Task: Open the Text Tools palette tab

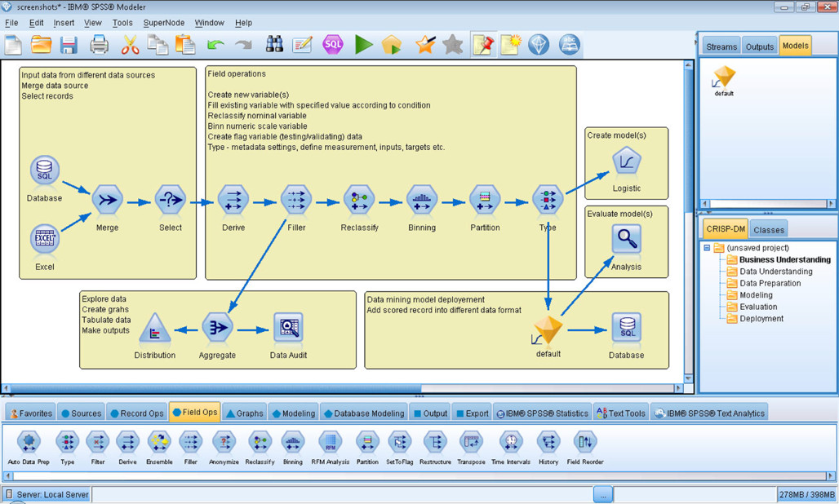Action: click(621, 413)
